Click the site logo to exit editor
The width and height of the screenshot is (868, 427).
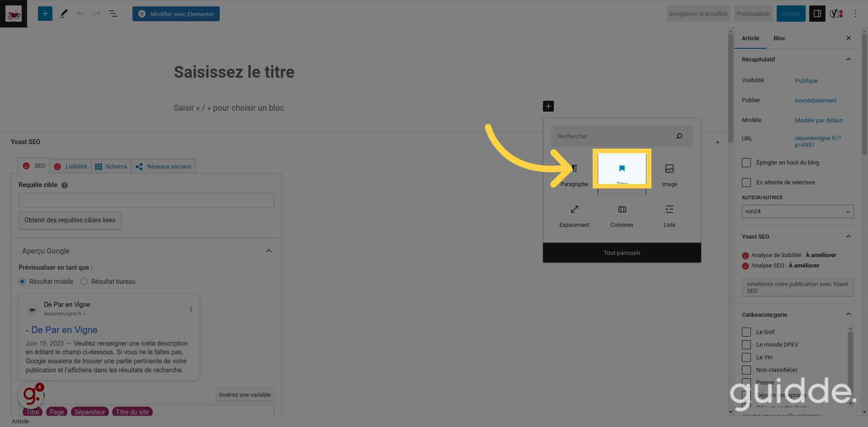(x=14, y=14)
